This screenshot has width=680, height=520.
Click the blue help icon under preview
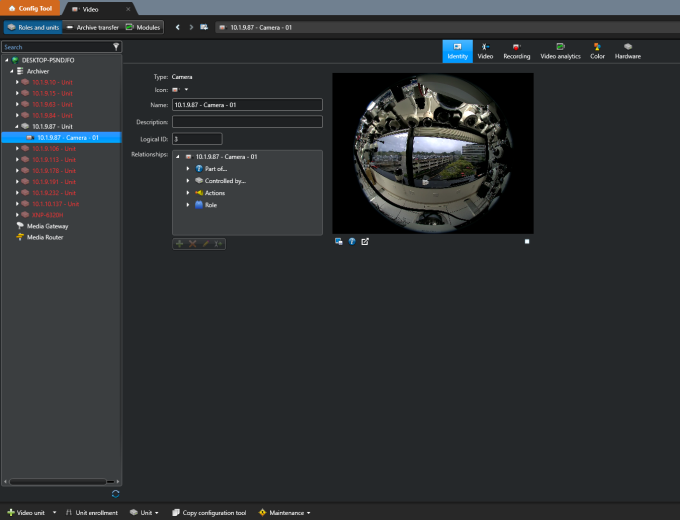tap(352, 241)
